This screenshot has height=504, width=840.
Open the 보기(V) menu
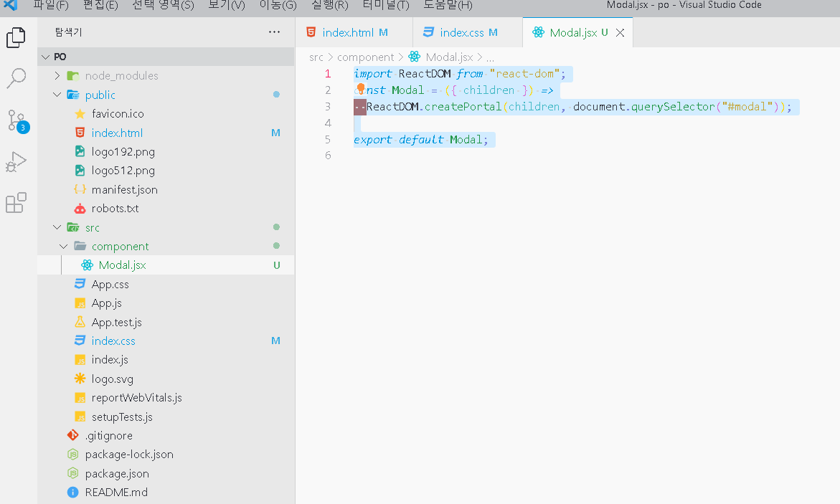coord(227,5)
